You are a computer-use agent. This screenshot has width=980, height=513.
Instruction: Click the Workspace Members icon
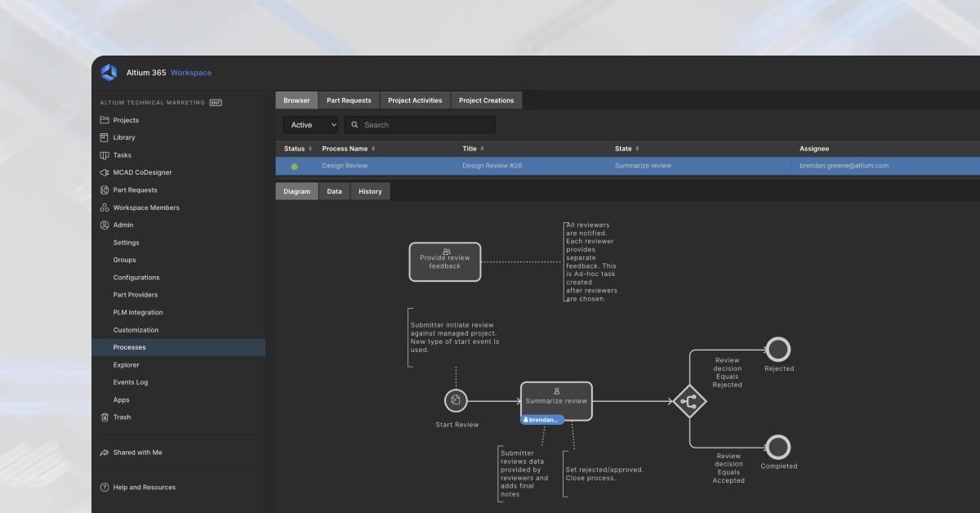coord(105,207)
